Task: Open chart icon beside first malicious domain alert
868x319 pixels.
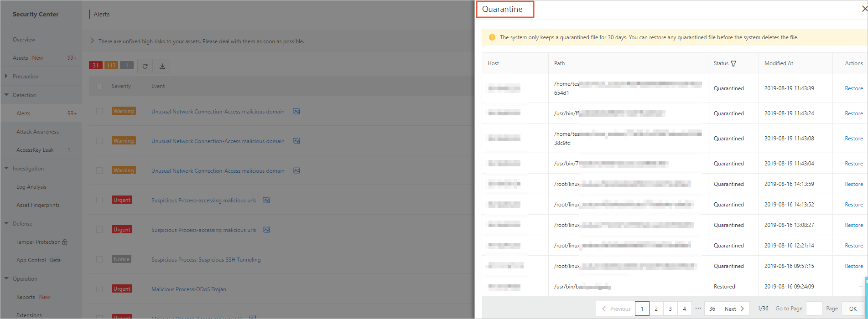Action: pyautogui.click(x=296, y=111)
